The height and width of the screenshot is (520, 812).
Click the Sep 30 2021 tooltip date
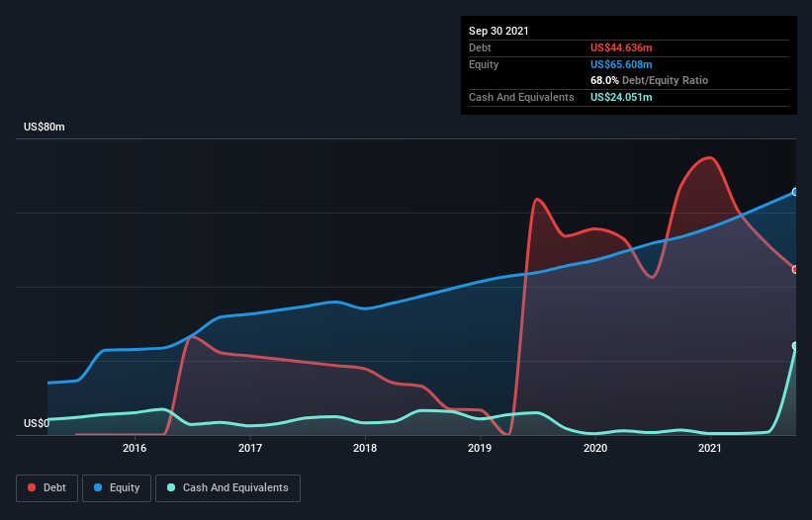click(498, 31)
